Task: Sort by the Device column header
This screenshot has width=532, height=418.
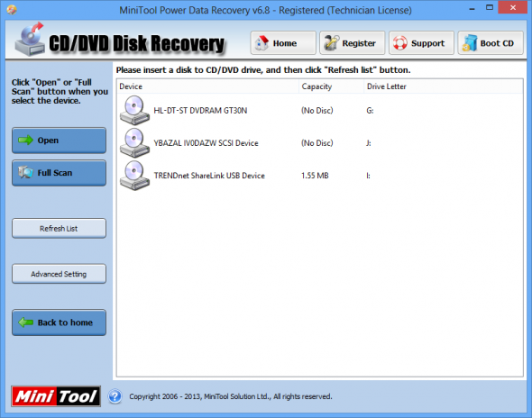Action: click(207, 86)
